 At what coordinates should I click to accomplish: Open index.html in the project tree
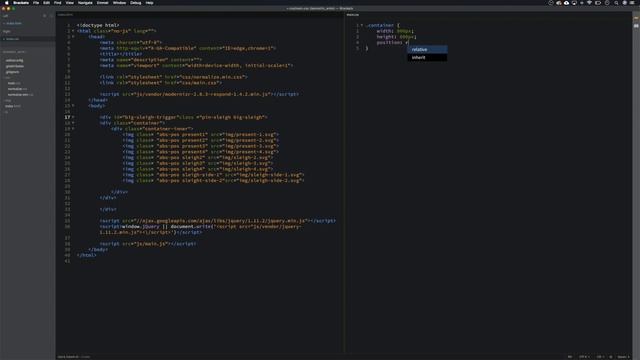pos(13,106)
